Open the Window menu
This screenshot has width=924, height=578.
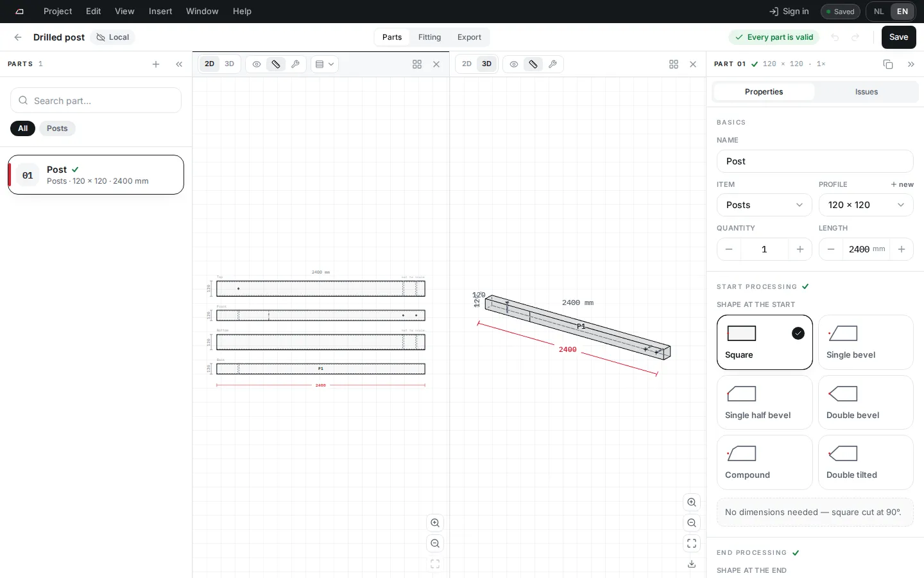coord(202,12)
